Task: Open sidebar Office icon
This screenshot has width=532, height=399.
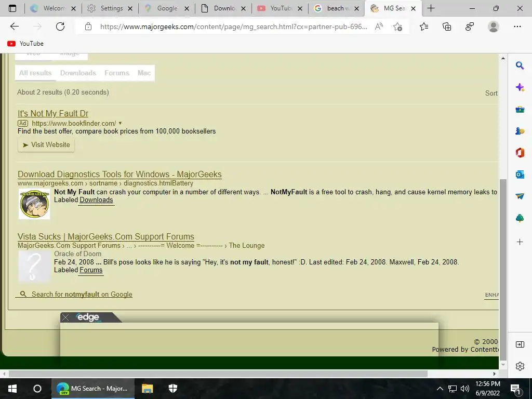Action: 520,153
